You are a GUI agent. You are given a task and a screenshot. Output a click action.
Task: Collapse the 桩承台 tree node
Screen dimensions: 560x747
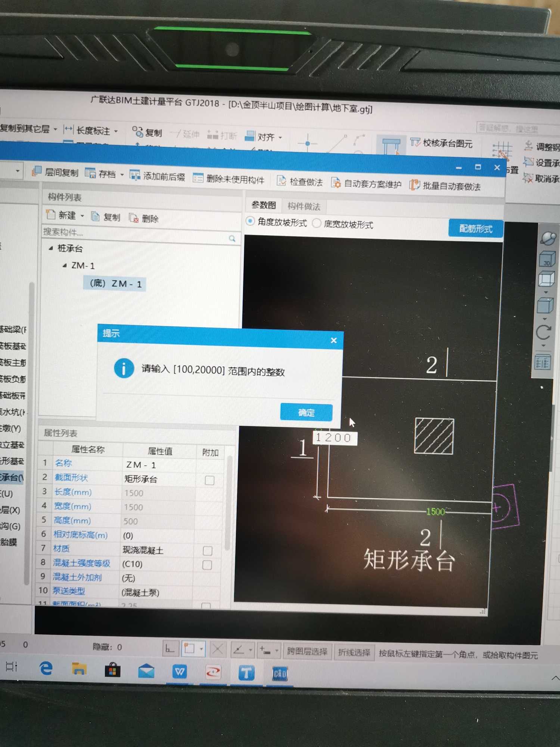[50, 248]
